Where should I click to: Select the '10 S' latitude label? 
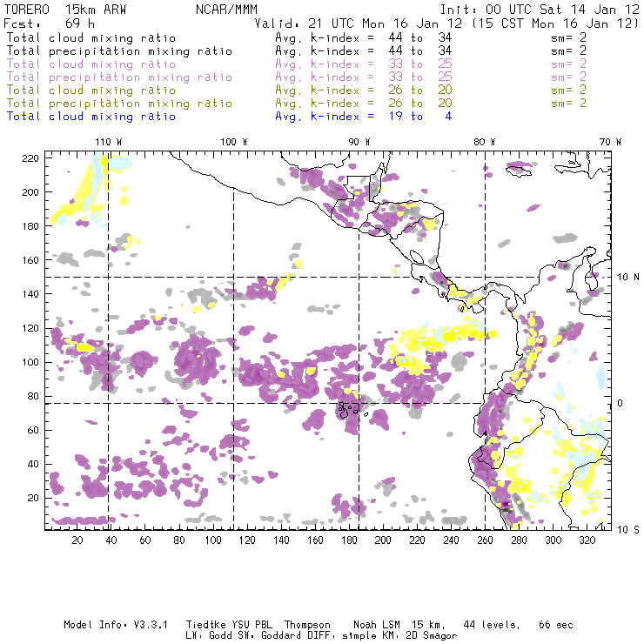pyautogui.click(x=628, y=530)
